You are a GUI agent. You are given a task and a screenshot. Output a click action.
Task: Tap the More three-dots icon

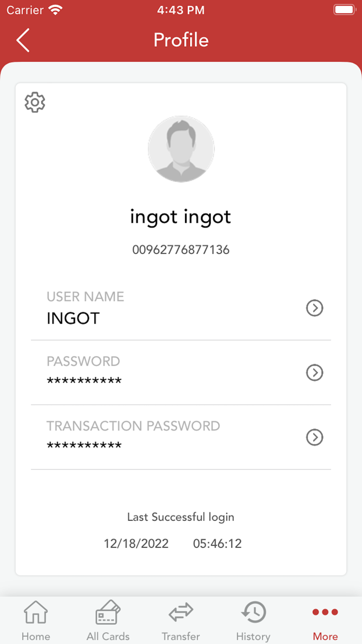tap(325, 612)
